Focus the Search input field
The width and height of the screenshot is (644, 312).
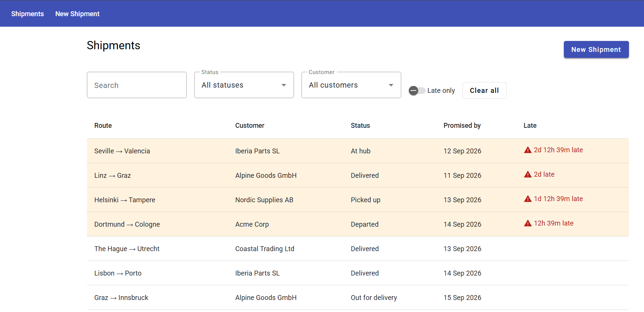(x=137, y=85)
